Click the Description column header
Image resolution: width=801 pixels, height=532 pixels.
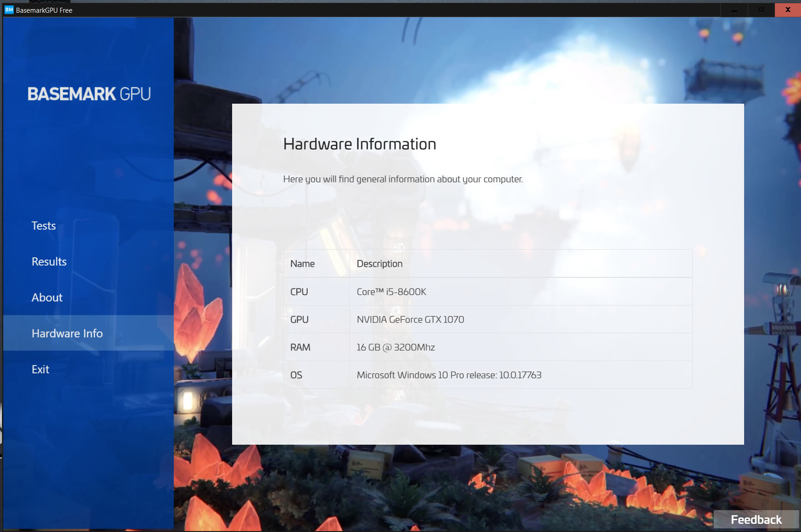coord(380,264)
